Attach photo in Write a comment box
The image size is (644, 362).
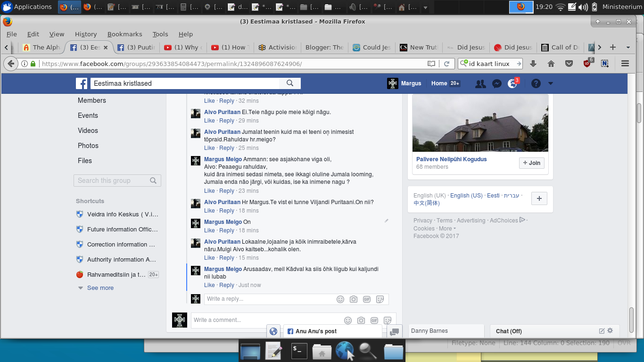(361, 321)
